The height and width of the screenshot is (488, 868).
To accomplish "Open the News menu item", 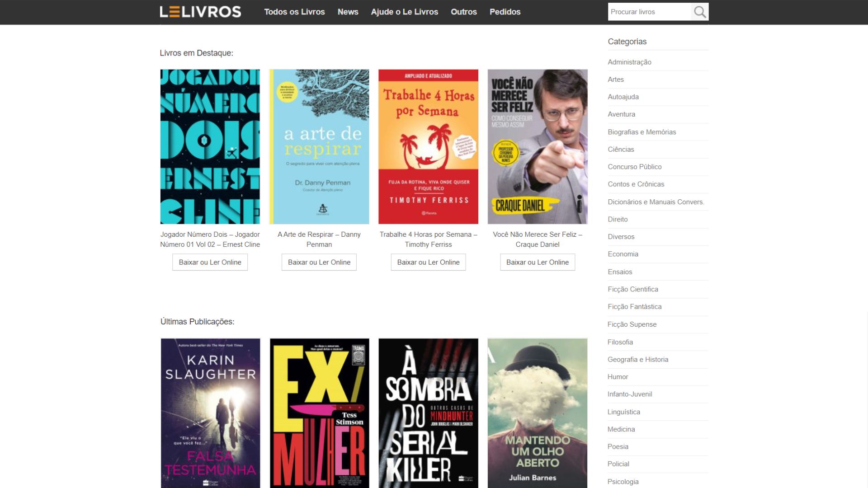I will tap(348, 12).
